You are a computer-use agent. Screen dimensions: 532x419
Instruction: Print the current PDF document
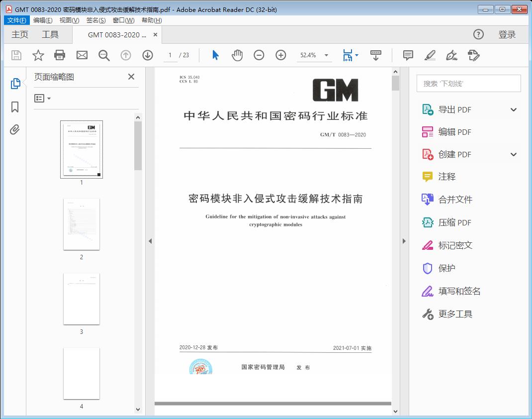tap(60, 55)
